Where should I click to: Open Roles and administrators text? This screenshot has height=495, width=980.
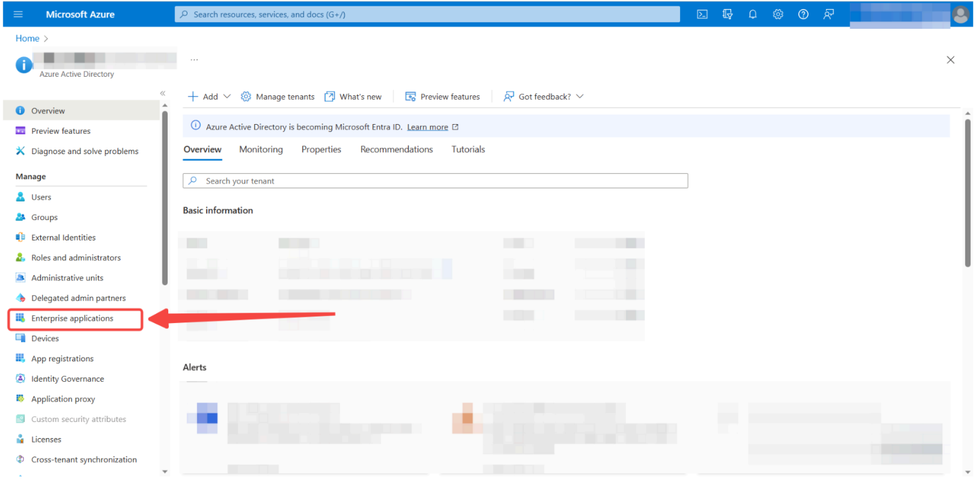coord(76,258)
